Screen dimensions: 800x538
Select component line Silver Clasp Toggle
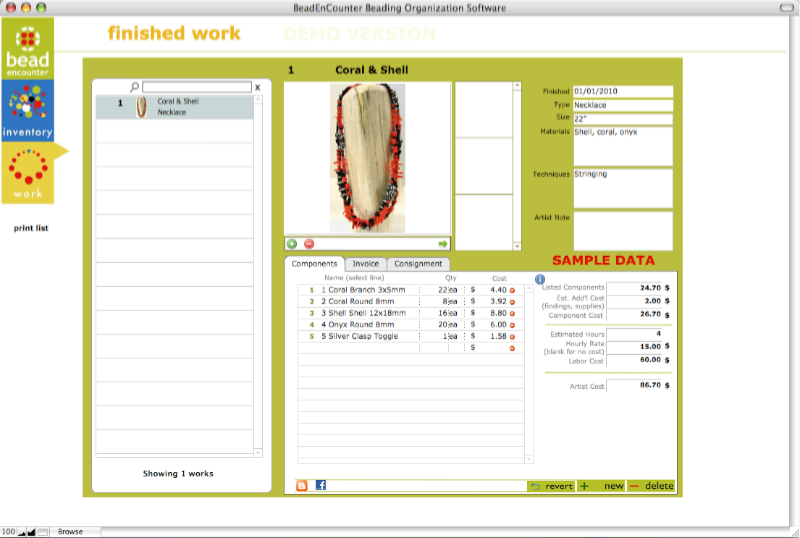360,336
